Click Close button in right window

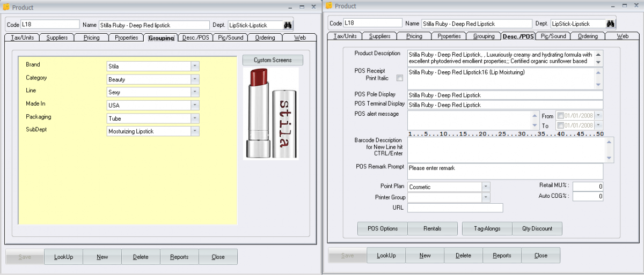tap(541, 255)
